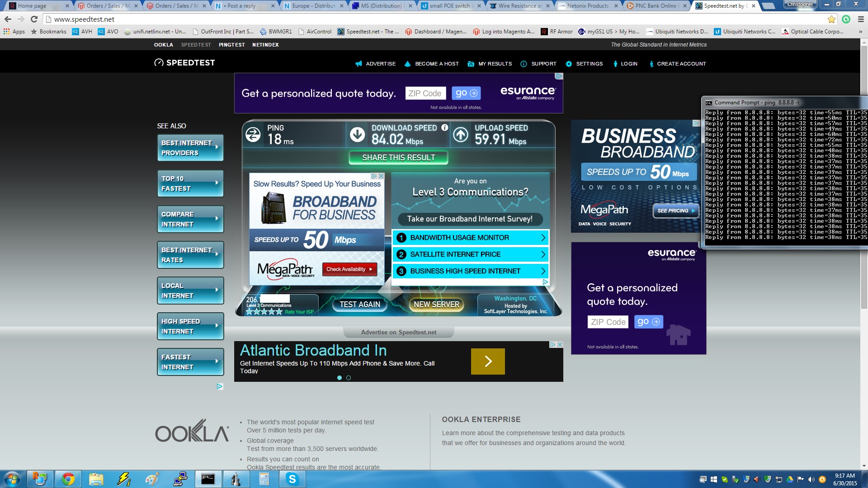Open the Chrome hamburger menu
Screen dimensions: 868x488
coord(861,19)
